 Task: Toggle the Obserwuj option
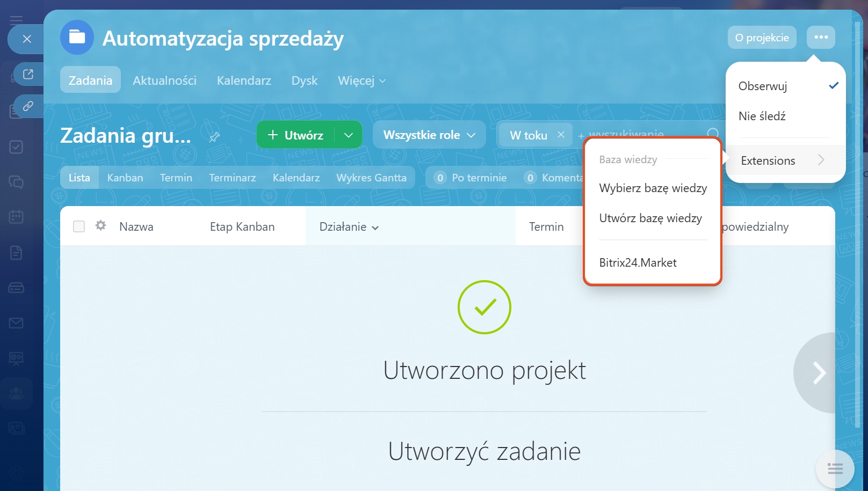786,86
